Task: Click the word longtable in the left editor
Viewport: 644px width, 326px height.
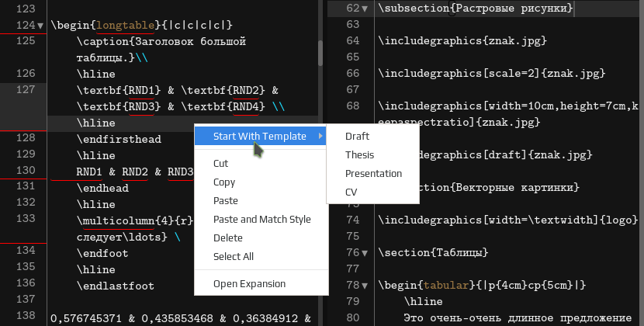Action: tap(125, 25)
